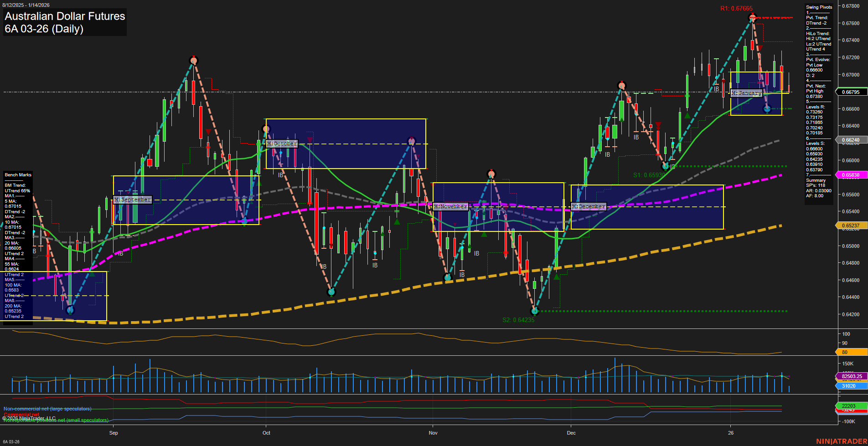The width and height of the screenshot is (868, 446).
Task: Click the black 0.66795 last price marker
Action: click(850, 92)
